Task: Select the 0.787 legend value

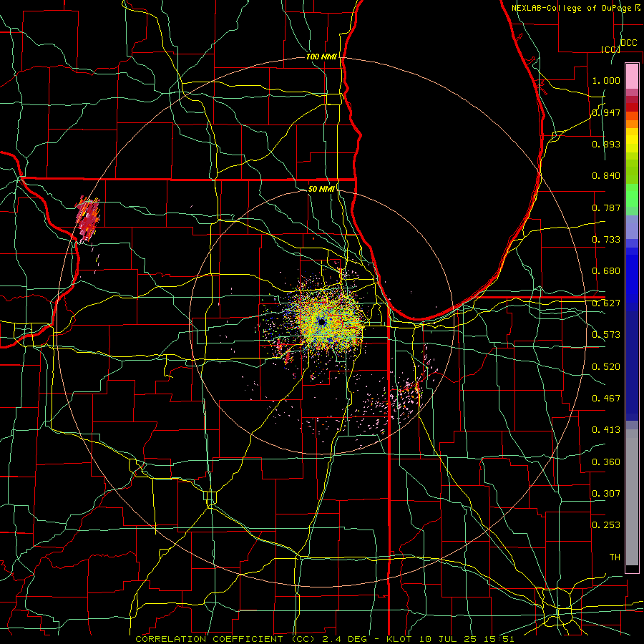Action: tap(606, 208)
